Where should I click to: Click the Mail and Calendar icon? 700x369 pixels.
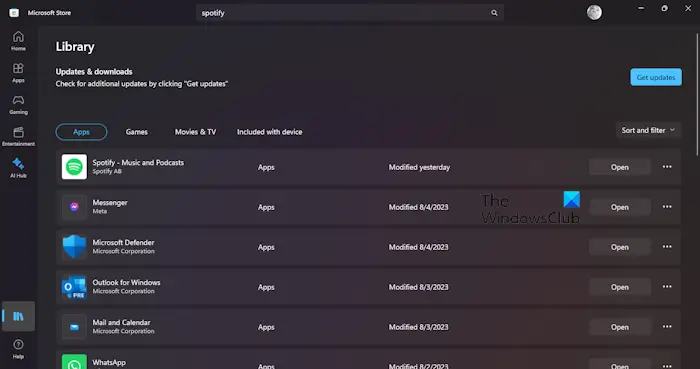pos(74,327)
